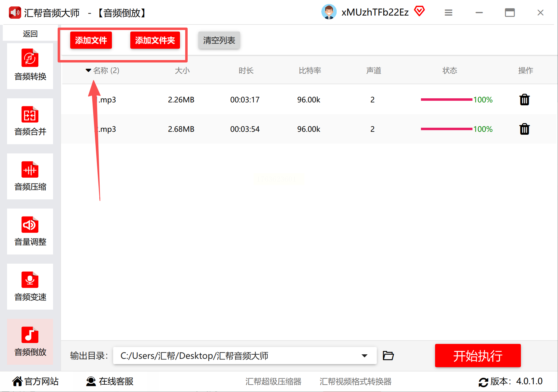
Task: Open the 音频转换 audio convert tool
Action: pos(30,66)
